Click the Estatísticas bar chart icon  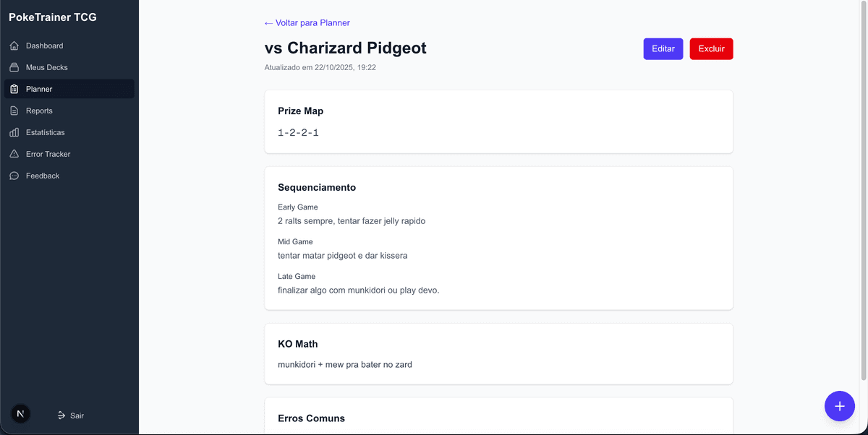14,132
